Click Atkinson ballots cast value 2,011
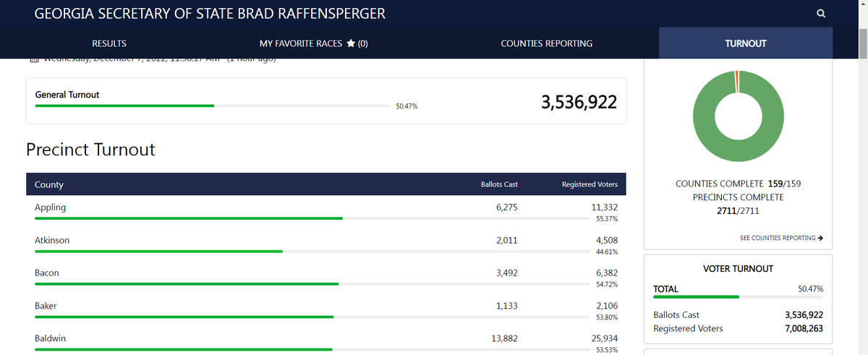868x355 pixels. tap(507, 240)
